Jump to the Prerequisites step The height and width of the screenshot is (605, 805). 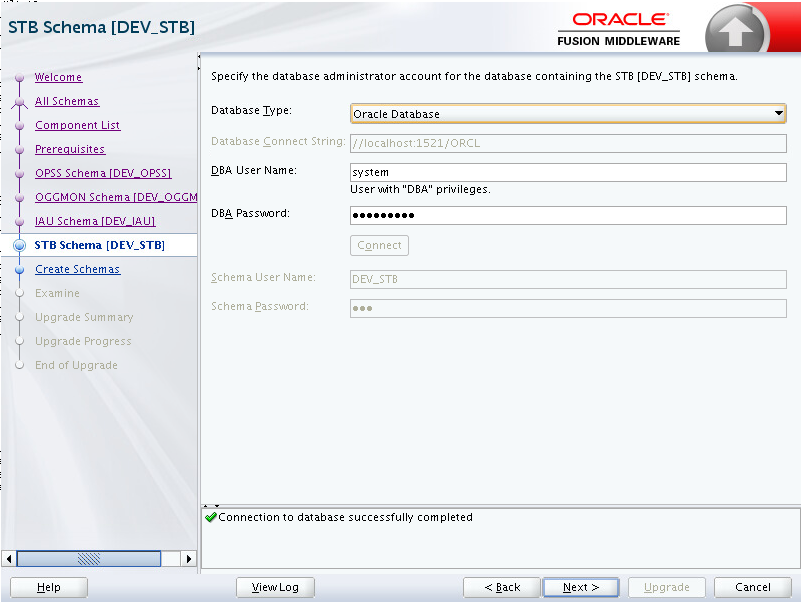70,149
